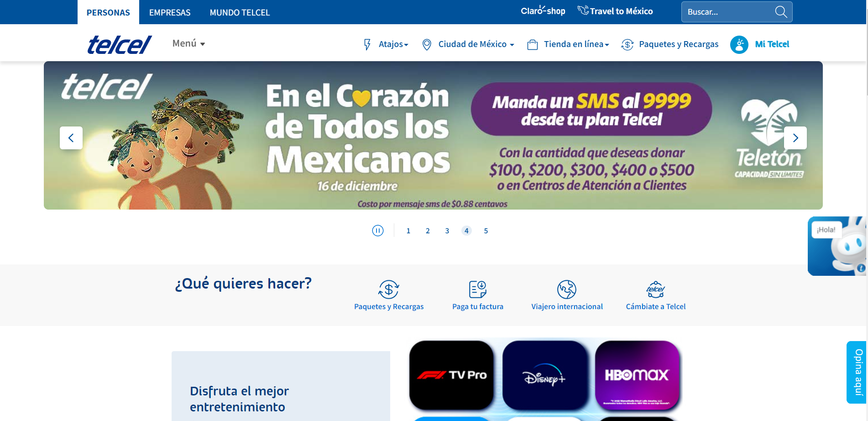
Task: Open the Travel to México link
Action: tap(615, 11)
